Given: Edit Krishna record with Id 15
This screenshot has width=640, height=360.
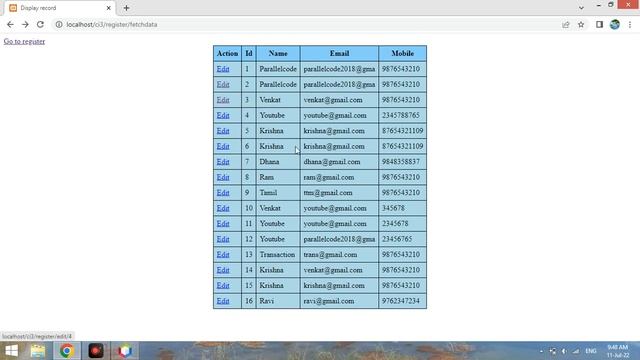Looking at the screenshot, I should tap(223, 286).
